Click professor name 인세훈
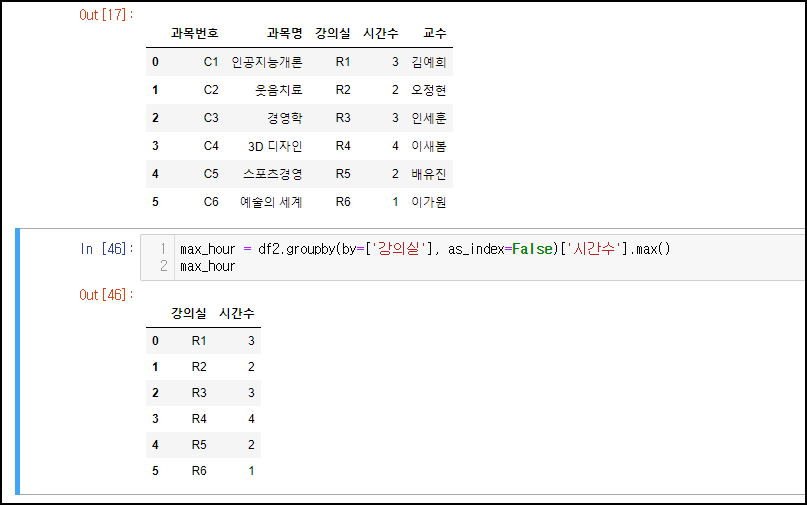Screen dimensions: 807x505 pyautogui.click(x=429, y=118)
